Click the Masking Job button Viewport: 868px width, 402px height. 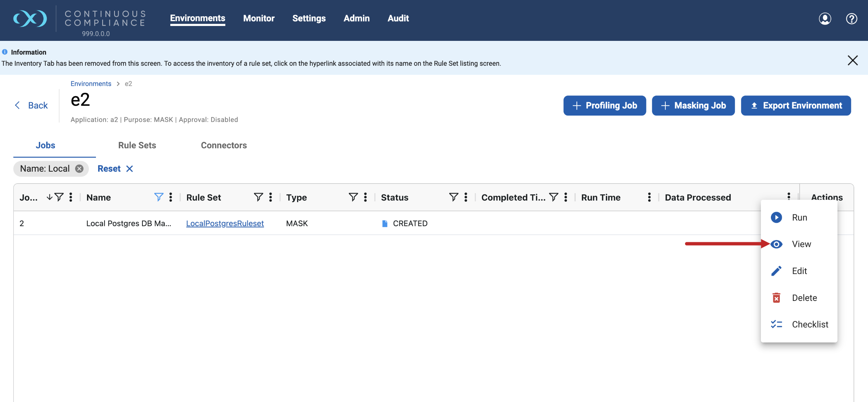point(693,106)
